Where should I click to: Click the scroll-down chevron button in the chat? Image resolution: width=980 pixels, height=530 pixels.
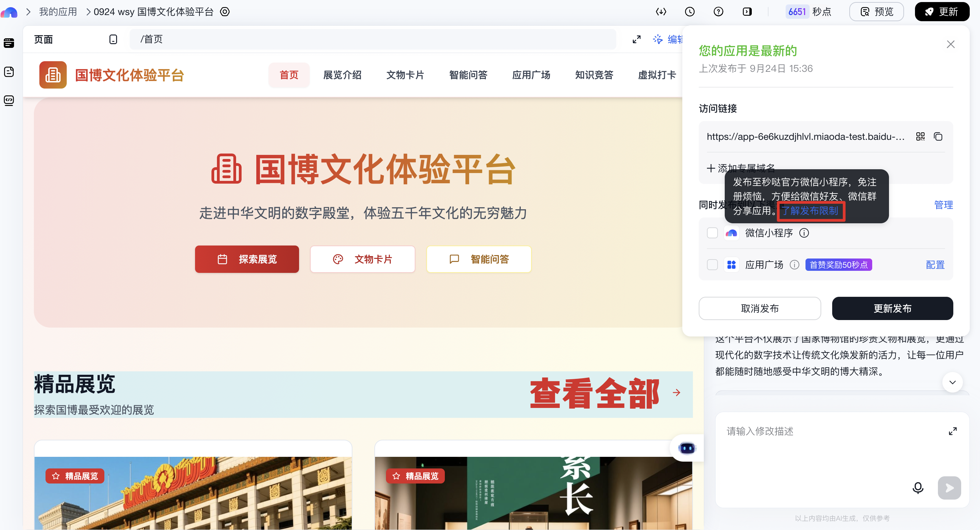tap(952, 382)
